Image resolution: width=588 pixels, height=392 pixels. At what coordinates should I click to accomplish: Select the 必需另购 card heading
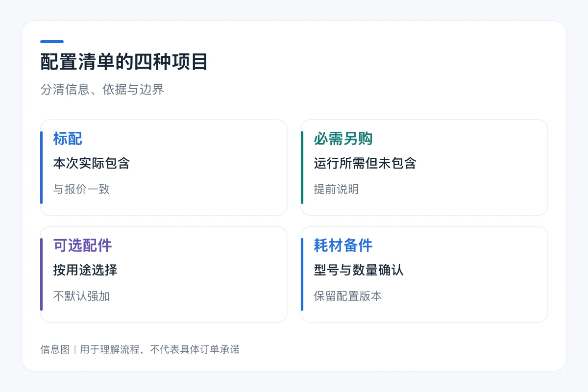pyautogui.click(x=343, y=139)
